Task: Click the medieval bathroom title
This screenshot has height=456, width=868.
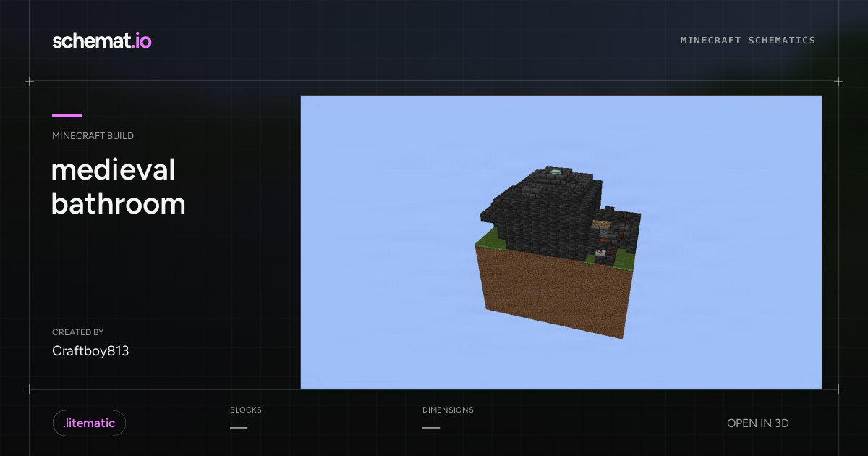Action: click(119, 187)
